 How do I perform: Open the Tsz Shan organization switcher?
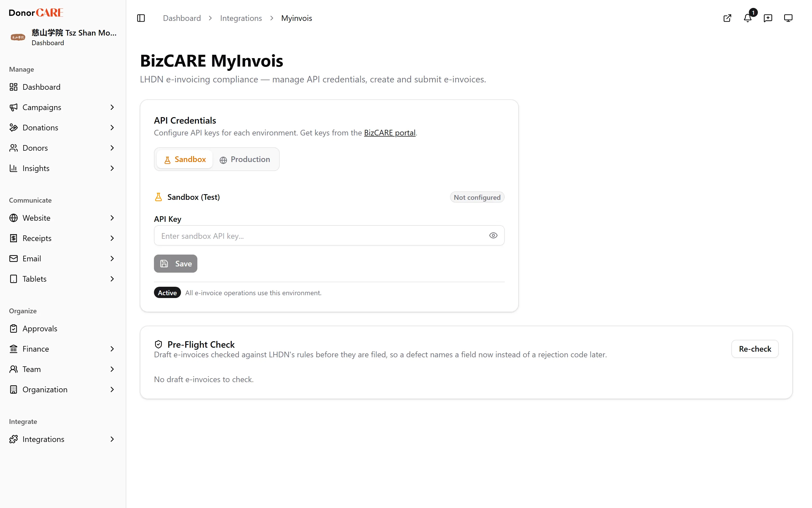pyautogui.click(x=63, y=37)
